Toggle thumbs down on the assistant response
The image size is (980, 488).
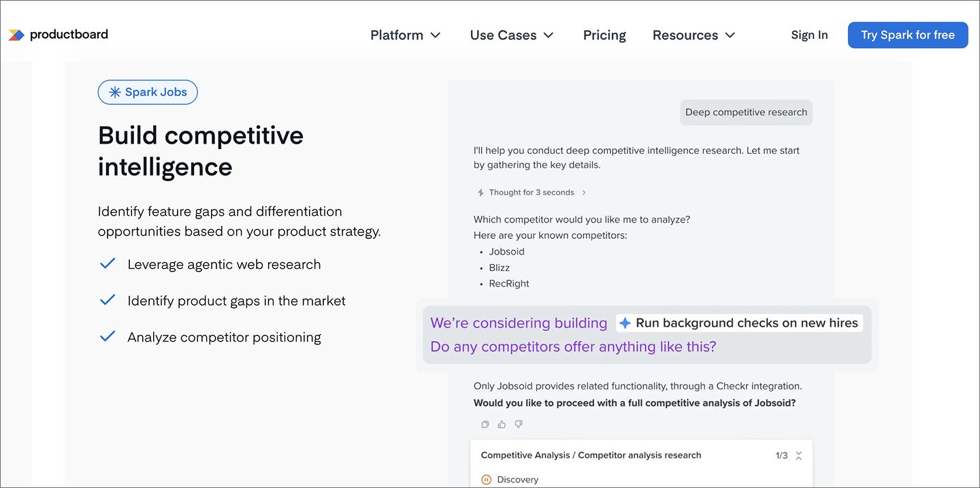tap(519, 424)
